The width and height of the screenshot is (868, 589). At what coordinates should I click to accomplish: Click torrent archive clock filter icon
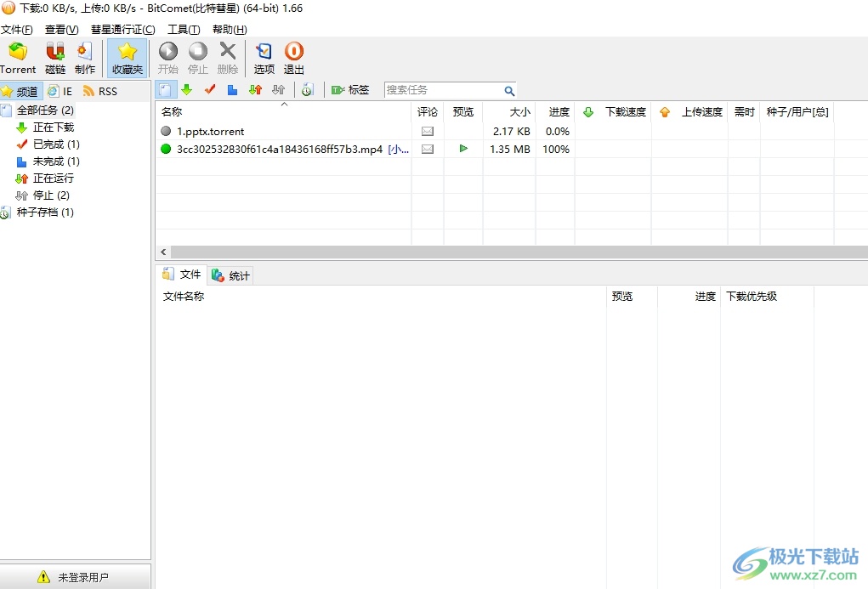(307, 90)
